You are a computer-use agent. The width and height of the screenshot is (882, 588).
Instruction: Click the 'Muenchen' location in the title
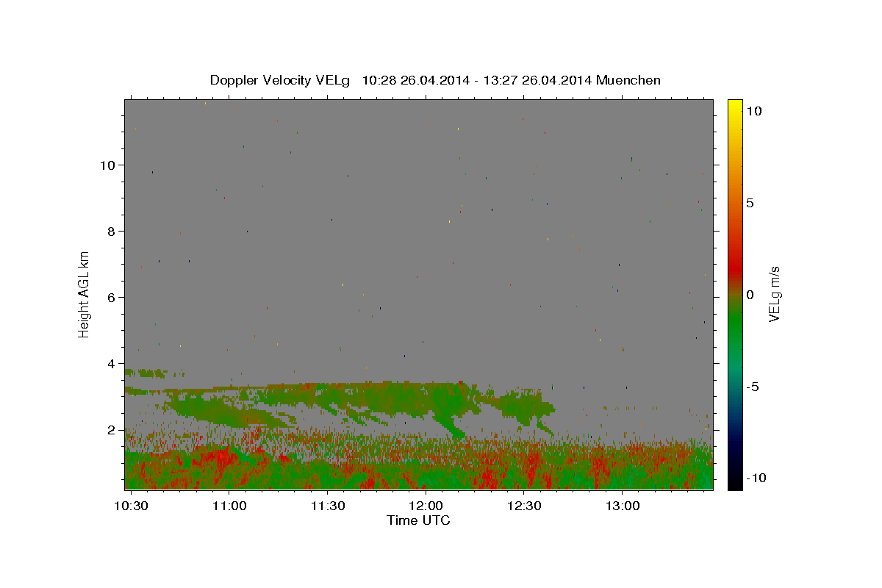tap(628, 80)
